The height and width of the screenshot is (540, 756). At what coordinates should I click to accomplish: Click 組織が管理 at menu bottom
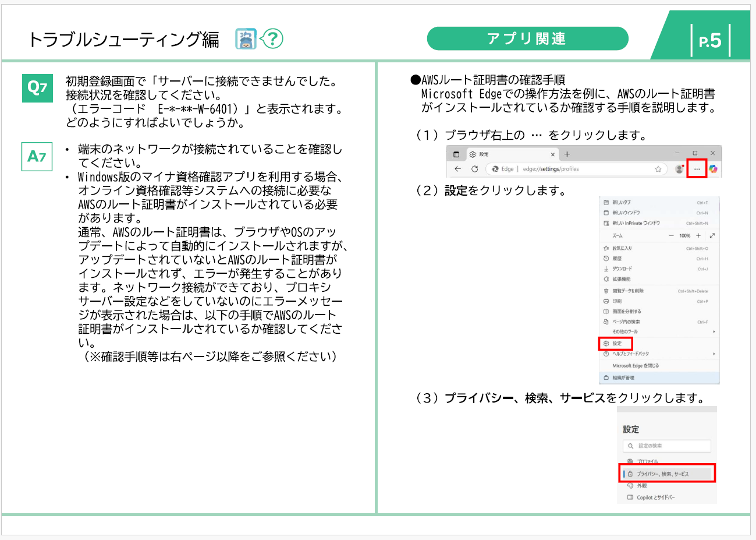pos(659,378)
